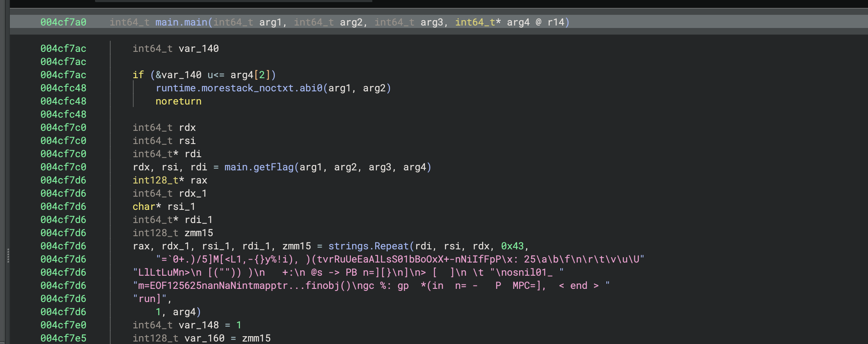868x344 pixels.
Task: Select rdx in 'int64_t rdx' declaration
Action: coord(187,128)
